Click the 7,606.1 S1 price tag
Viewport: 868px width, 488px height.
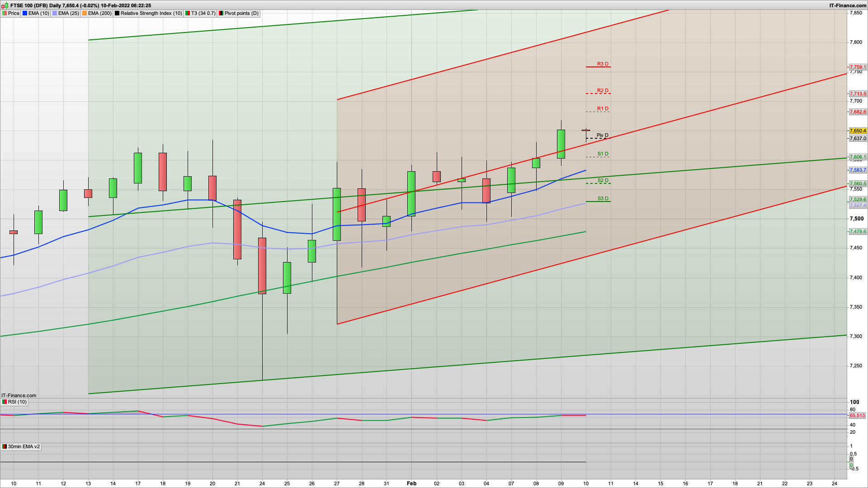tap(858, 157)
